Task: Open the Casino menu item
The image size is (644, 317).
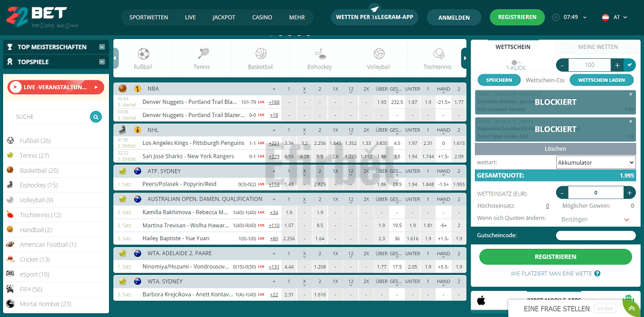Action: [262, 17]
